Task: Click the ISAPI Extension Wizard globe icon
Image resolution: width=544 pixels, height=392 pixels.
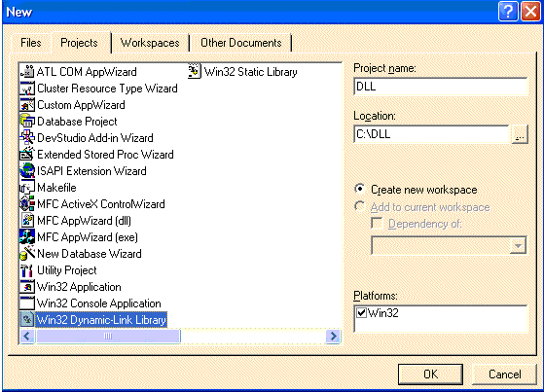Action: tap(27, 170)
